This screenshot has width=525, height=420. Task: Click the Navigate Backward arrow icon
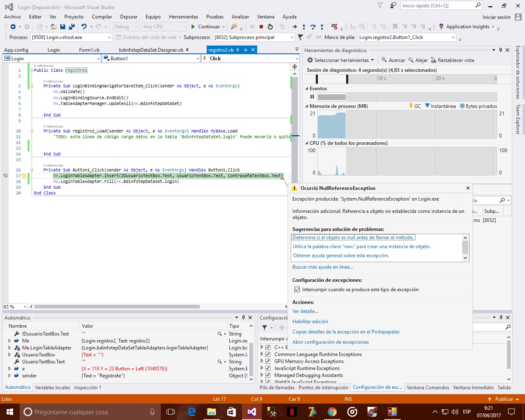pyautogui.click(x=13, y=27)
